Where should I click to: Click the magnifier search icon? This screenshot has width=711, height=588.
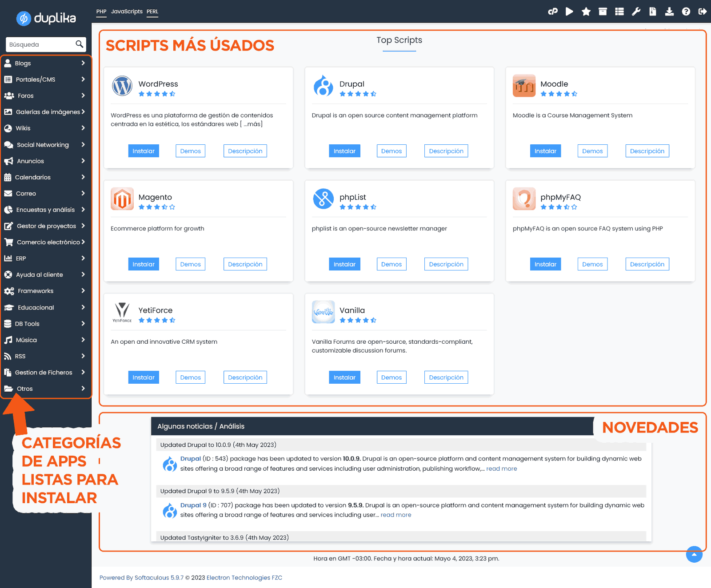[79, 44]
